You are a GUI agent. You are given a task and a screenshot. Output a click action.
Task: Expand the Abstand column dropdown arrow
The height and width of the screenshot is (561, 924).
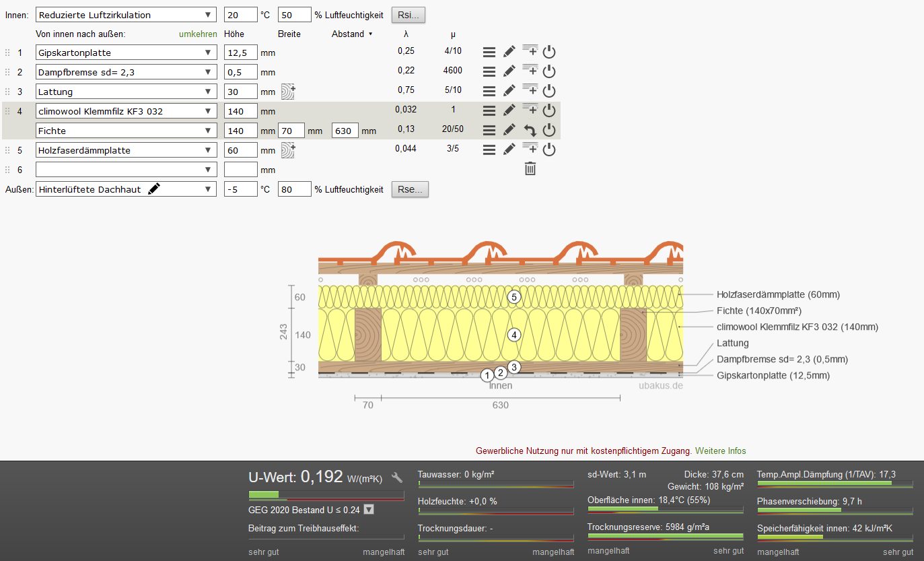pyautogui.click(x=370, y=34)
